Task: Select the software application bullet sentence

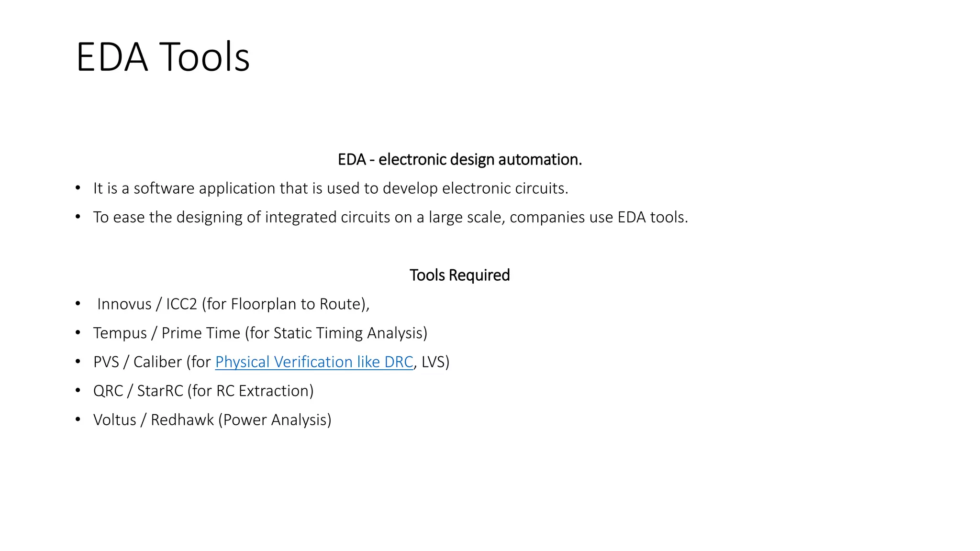Action: (331, 188)
